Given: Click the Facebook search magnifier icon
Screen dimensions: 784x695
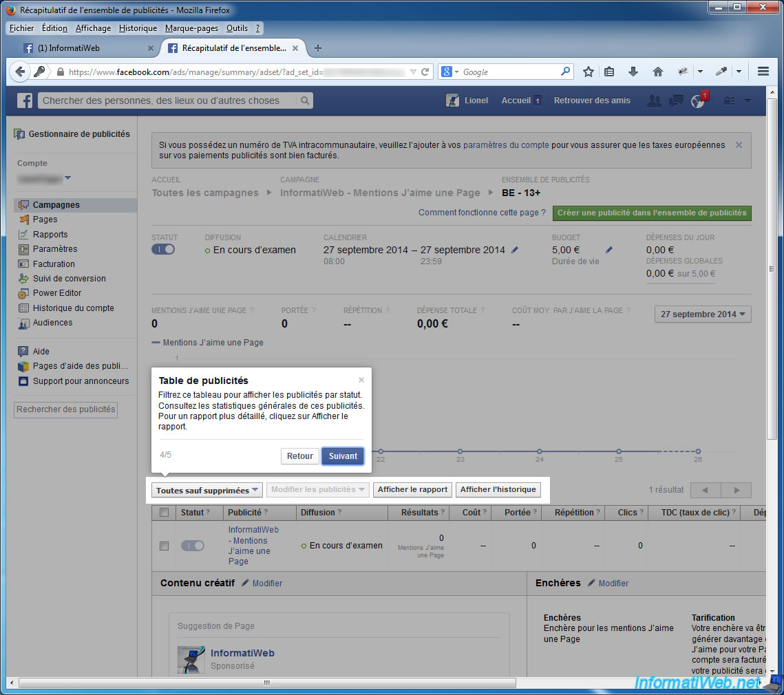Looking at the screenshot, I should pyautogui.click(x=305, y=100).
